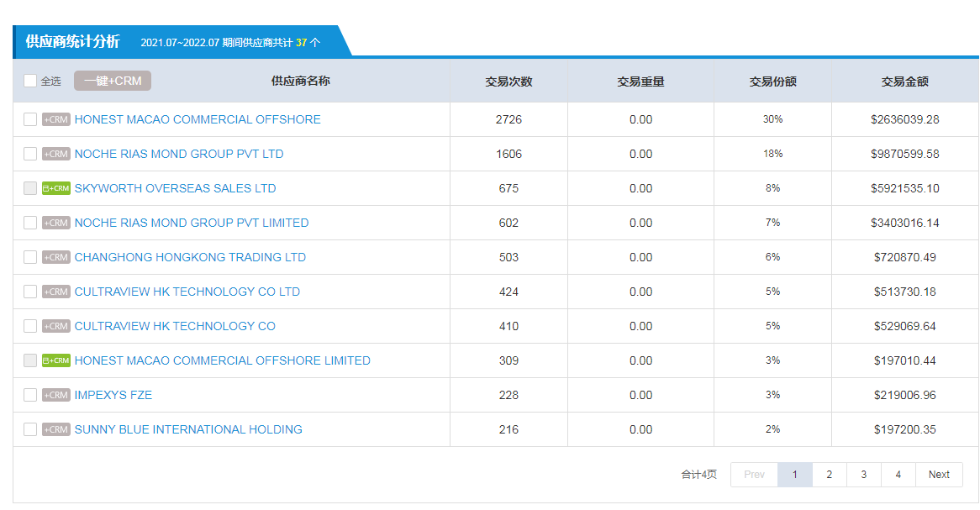This screenshot has width=980, height=510.
Task: Check the box for NOCHE RIAS MOND GROUP PVT LIMITED
Action: [x=30, y=223]
